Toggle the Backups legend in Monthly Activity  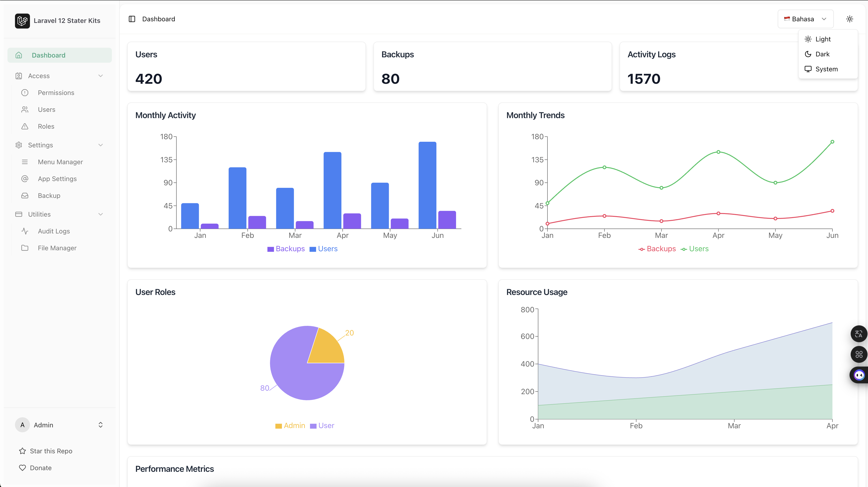(286, 249)
